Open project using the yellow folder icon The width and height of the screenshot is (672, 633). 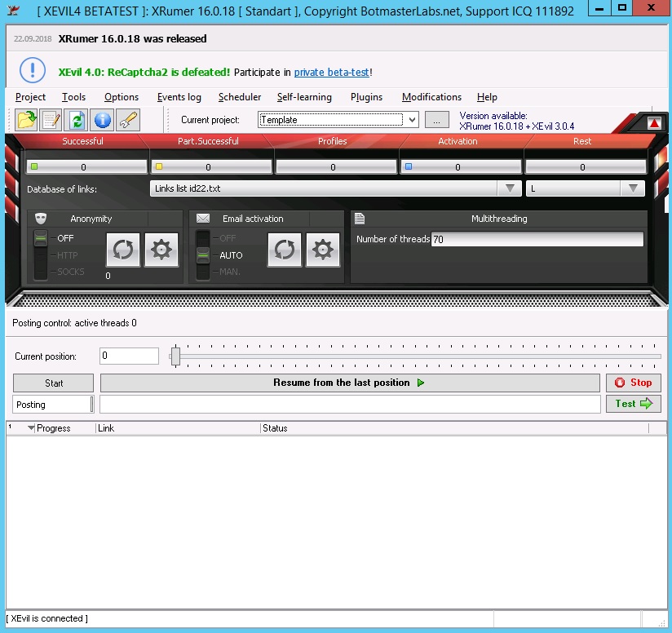pos(26,120)
